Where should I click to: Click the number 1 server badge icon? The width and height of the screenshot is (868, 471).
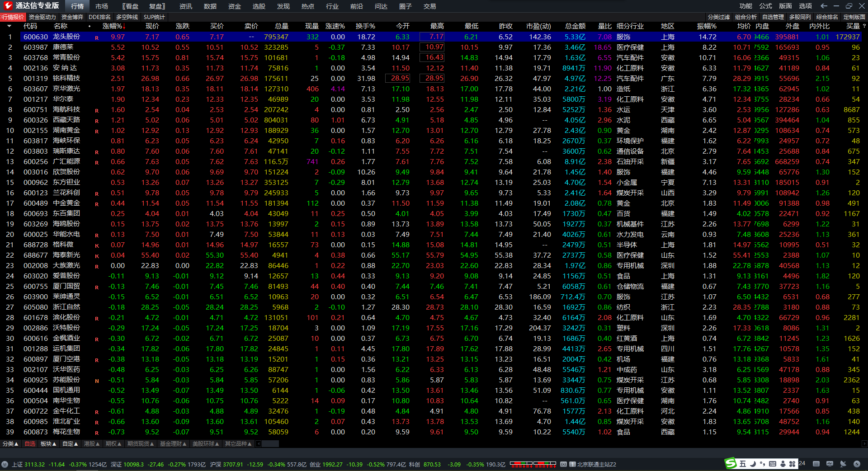pyautogui.click(x=572, y=464)
